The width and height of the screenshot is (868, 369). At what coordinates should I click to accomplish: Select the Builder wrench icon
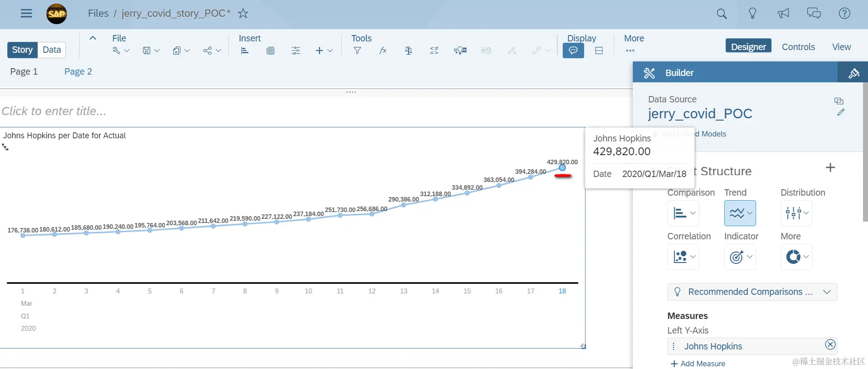pyautogui.click(x=649, y=73)
